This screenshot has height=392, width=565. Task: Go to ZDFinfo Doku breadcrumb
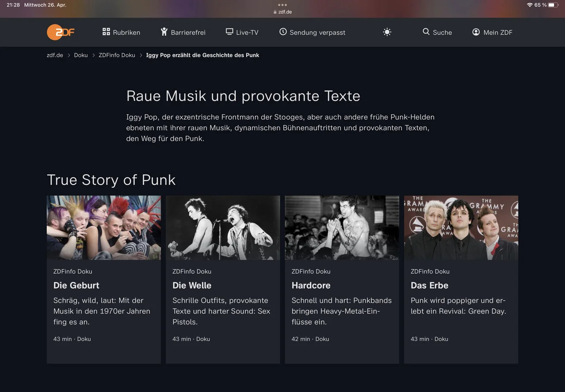click(117, 55)
